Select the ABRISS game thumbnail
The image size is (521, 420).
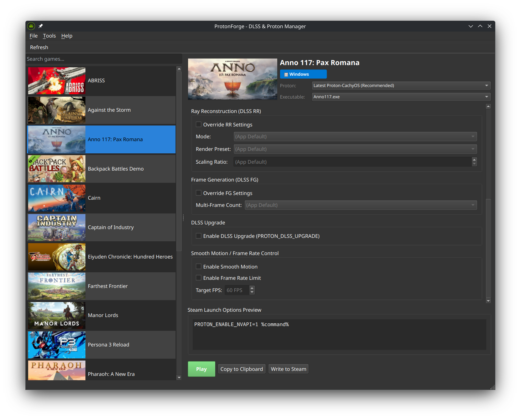coord(57,81)
